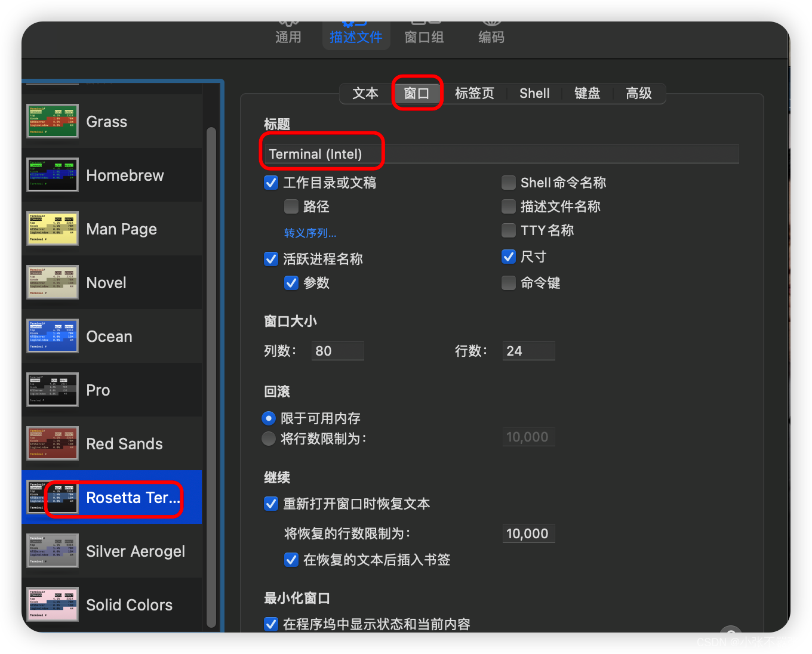The height and width of the screenshot is (654, 812).
Task: Toggle the 尺寸 checkbox
Action: pos(509,257)
